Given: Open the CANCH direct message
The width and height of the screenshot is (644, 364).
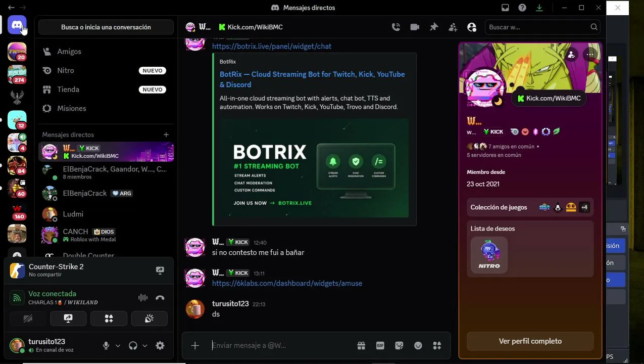Looking at the screenshot, I should pyautogui.click(x=106, y=235).
